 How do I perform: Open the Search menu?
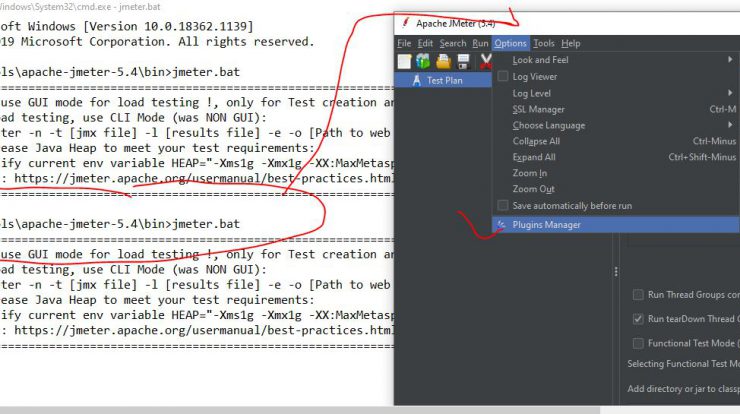pyautogui.click(x=453, y=43)
